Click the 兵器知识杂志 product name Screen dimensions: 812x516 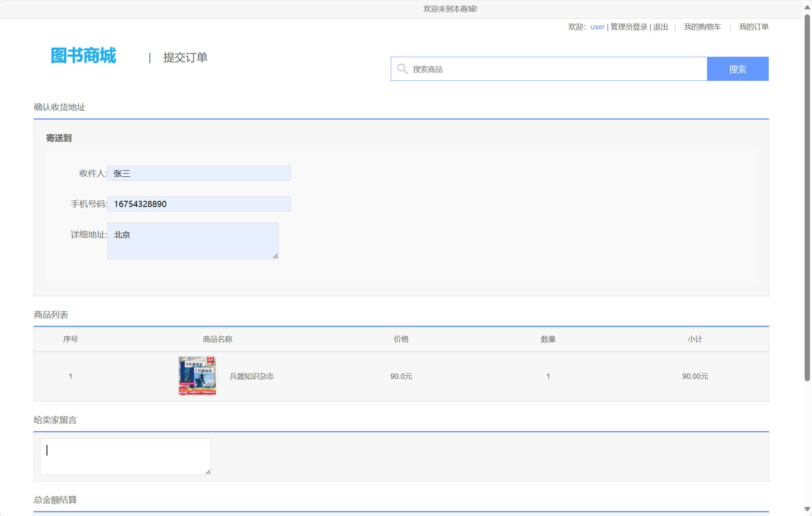pyautogui.click(x=252, y=376)
